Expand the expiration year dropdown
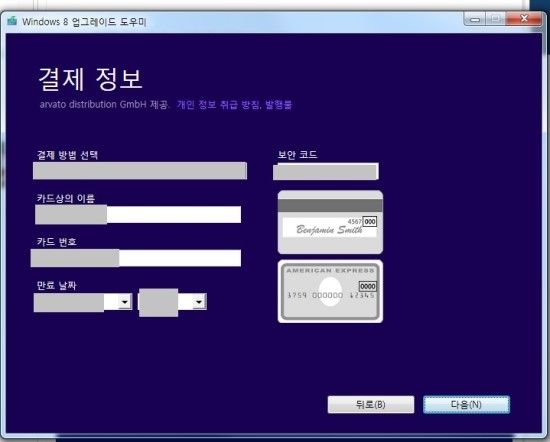The image size is (550, 442). pyautogui.click(x=199, y=302)
